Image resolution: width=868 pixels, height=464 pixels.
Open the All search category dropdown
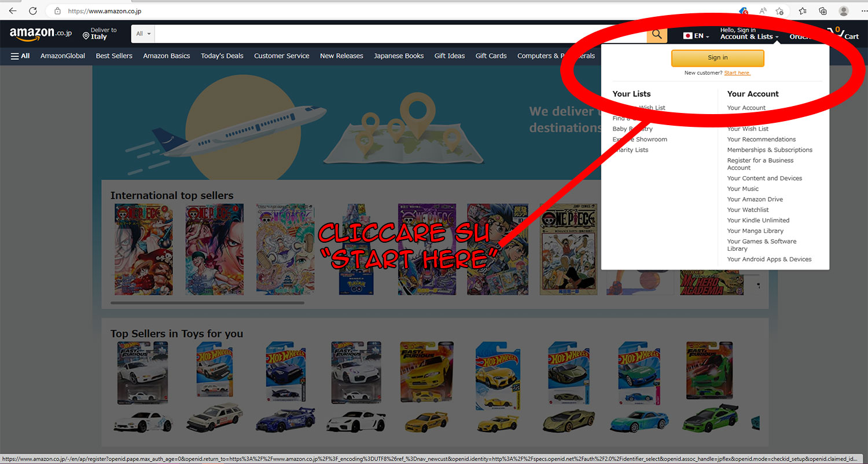coord(143,34)
